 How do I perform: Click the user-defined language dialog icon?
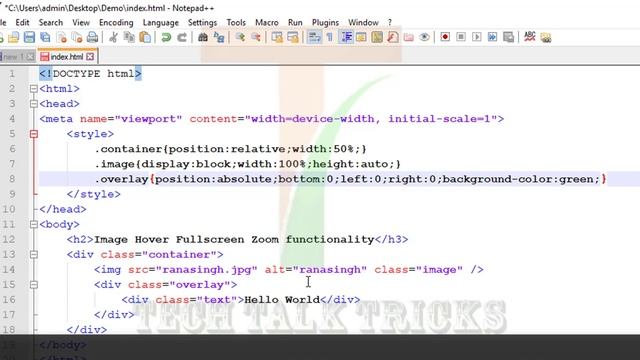point(361,38)
